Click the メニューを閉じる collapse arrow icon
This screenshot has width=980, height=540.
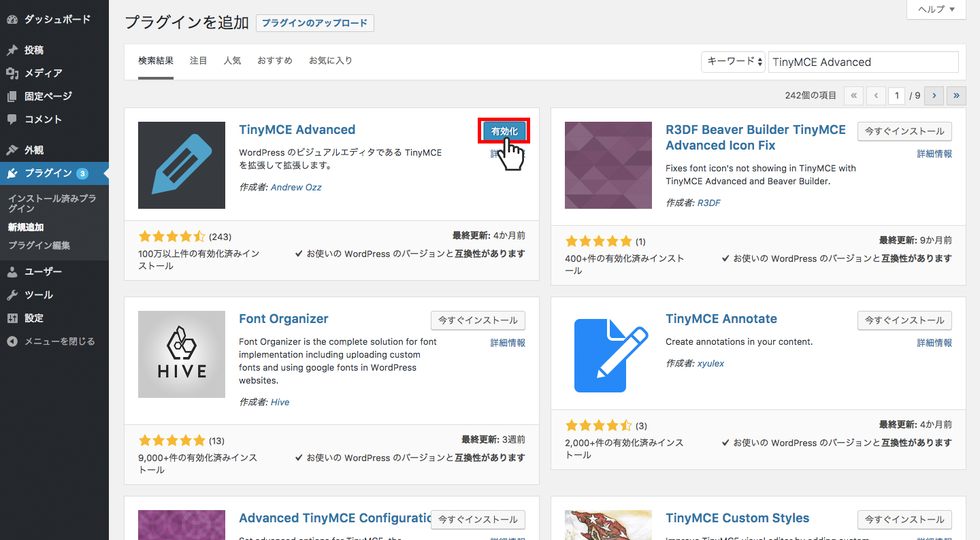[12, 341]
